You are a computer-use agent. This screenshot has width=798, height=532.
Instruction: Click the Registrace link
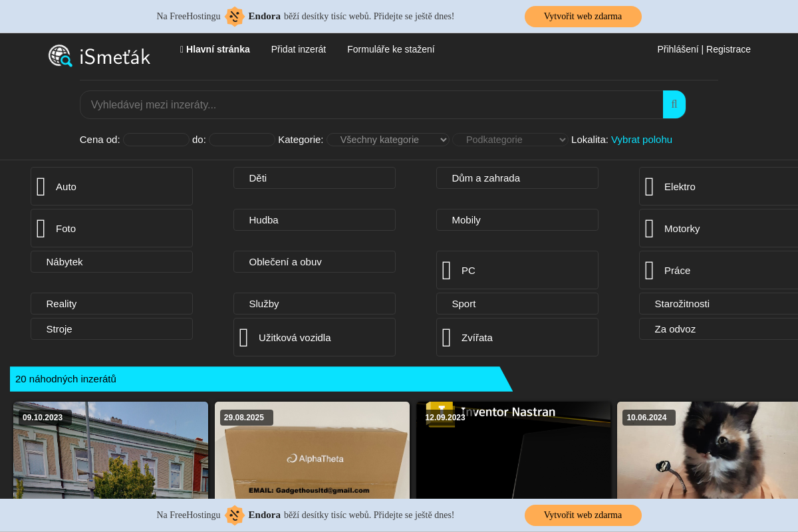click(728, 49)
